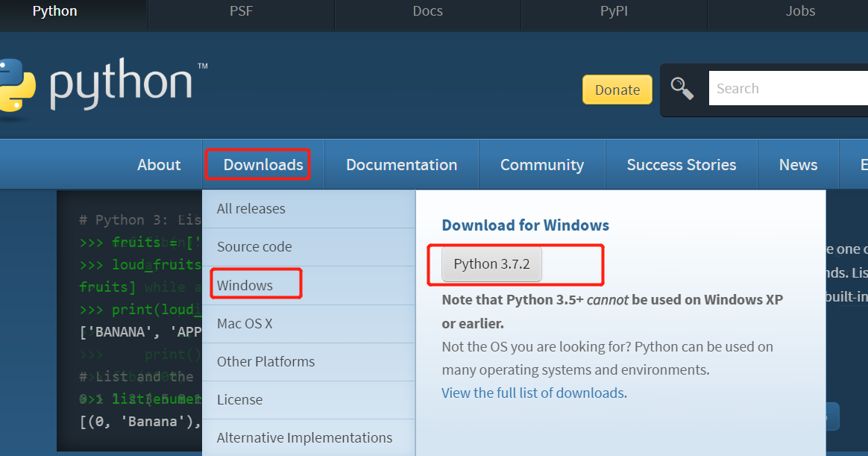Click the magnifying glass search icon
Viewport: 868px width, 456px height.
pos(682,89)
